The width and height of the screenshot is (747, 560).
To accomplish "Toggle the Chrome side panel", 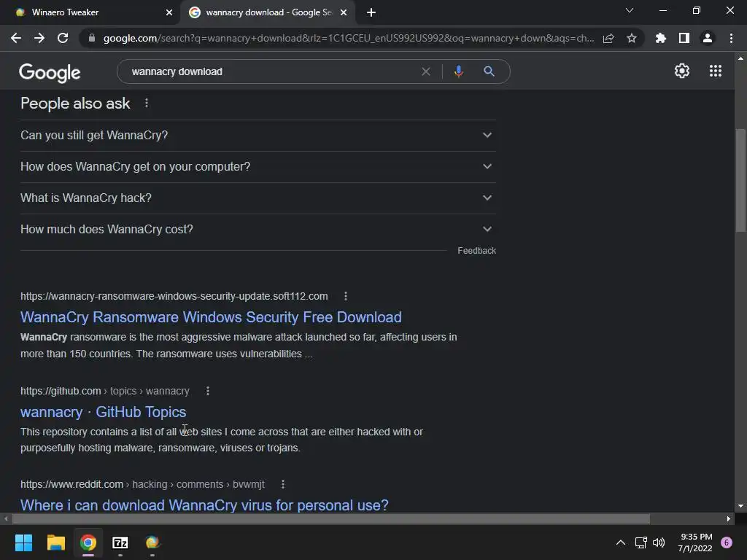I will tap(684, 38).
